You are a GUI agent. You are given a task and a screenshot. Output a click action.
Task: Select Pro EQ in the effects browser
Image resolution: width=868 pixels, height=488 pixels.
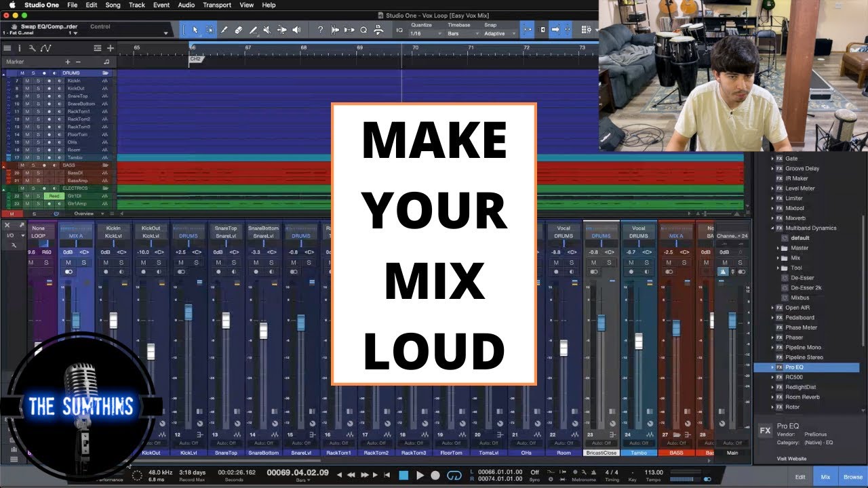pos(806,367)
